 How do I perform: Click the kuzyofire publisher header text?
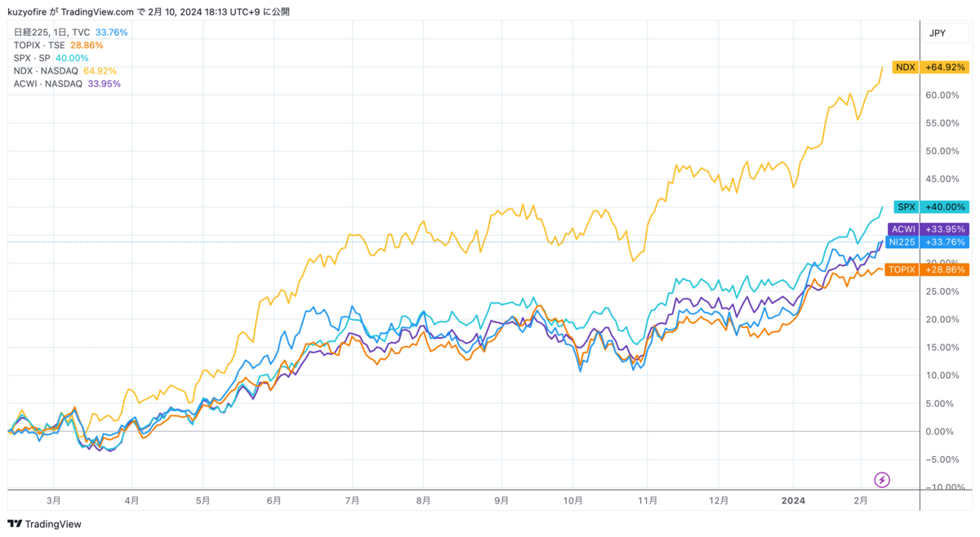pyautogui.click(x=29, y=12)
